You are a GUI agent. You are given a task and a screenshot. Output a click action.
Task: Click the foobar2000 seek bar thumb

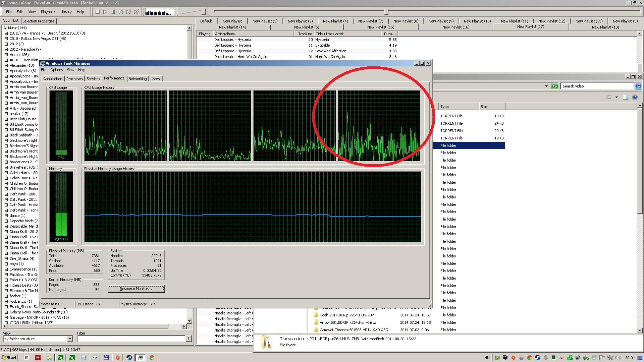coord(386,12)
